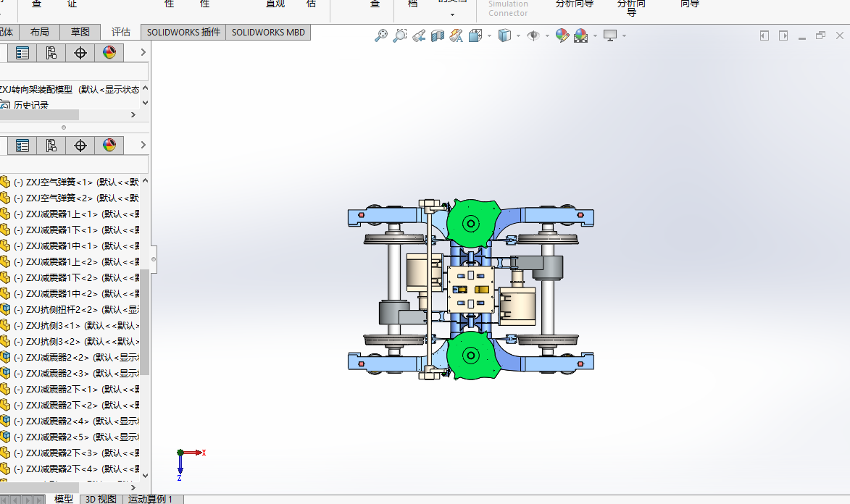This screenshot has width=850, height=504.
Task: Click expand-left panel arrow icon
Action: click(x=764, y=35)
